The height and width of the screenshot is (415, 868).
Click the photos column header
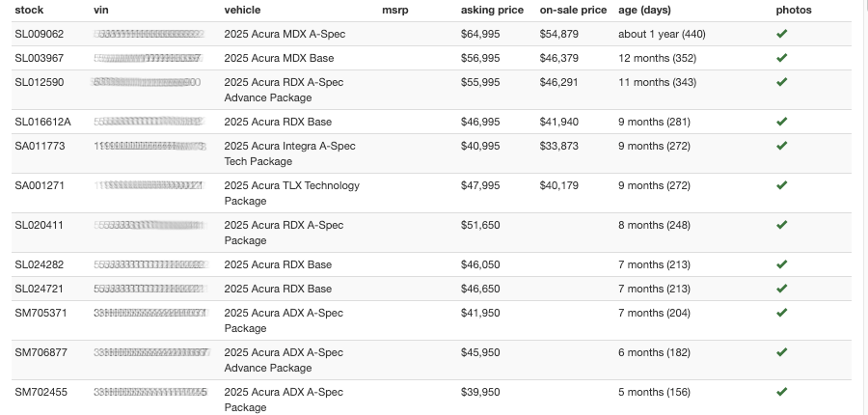click(794, 10)
